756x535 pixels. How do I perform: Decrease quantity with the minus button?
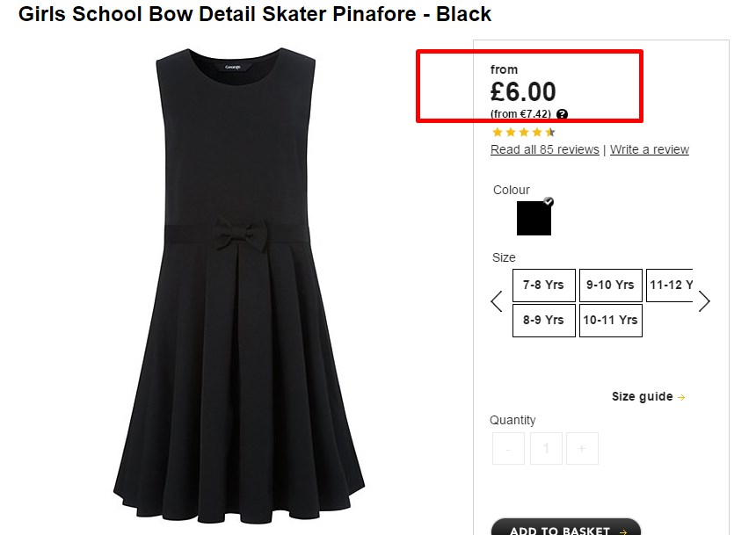tap(508, 449)
